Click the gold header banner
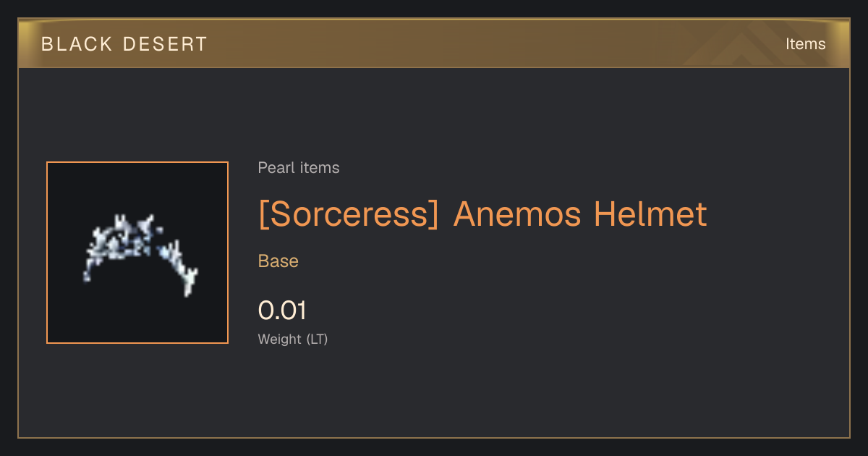The height and width of the screenshot is (456, 868). pyautogui.click(x=434, y=43)
